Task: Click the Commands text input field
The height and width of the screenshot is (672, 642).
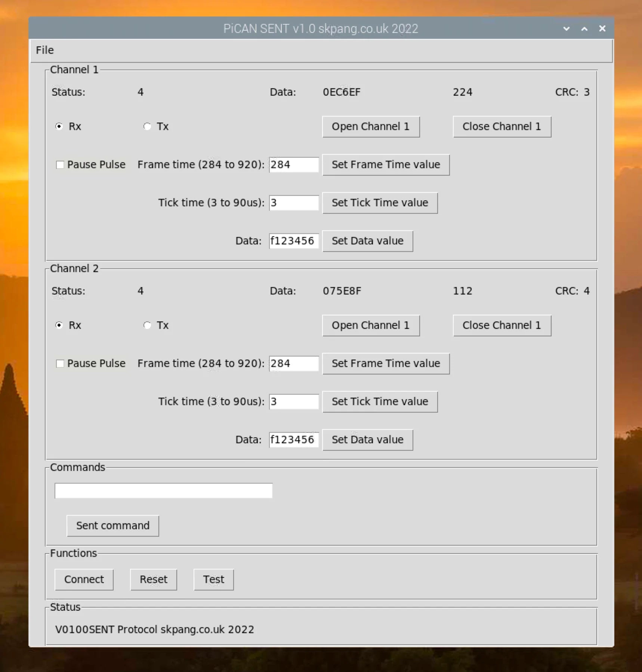Action: (163, 490)
